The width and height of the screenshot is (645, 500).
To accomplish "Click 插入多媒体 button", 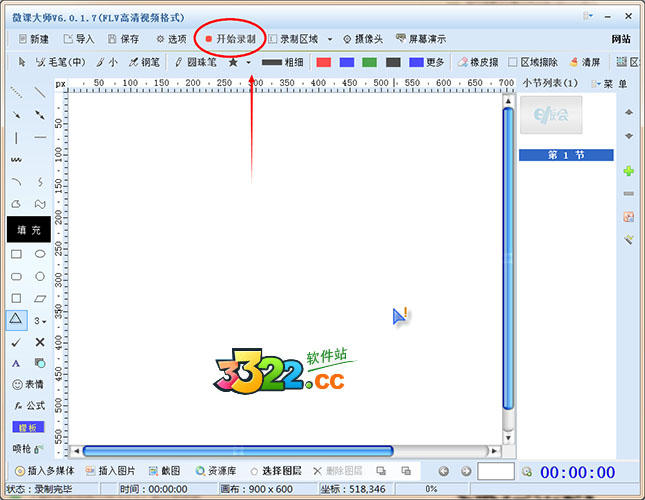I will (44, 471).
